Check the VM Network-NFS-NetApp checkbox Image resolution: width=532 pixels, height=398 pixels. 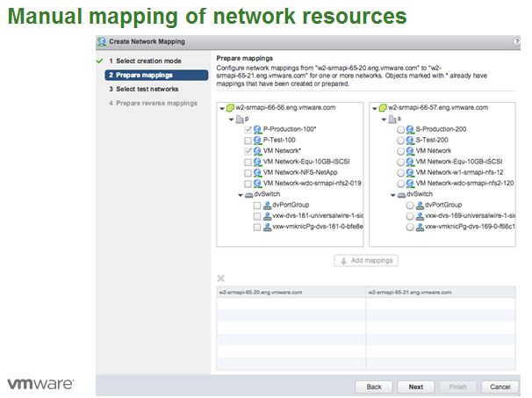pyautogui.click(x=247, y=172)
